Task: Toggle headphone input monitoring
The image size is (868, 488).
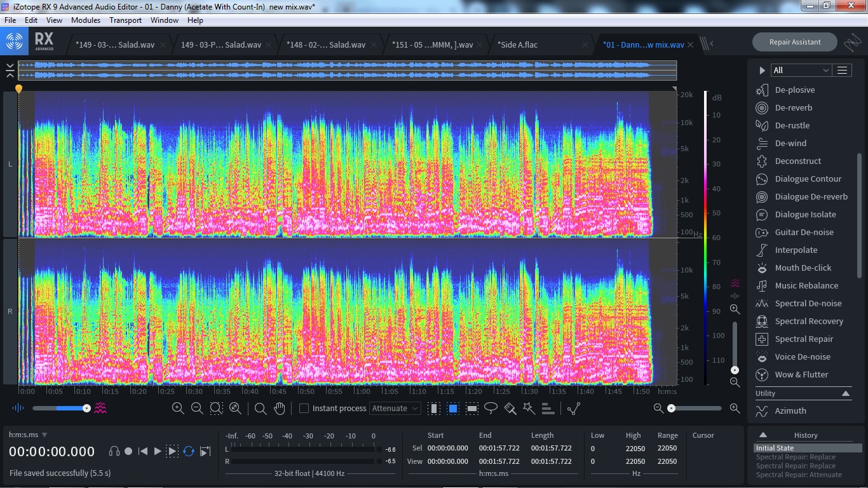Action: tap(114, 451)
